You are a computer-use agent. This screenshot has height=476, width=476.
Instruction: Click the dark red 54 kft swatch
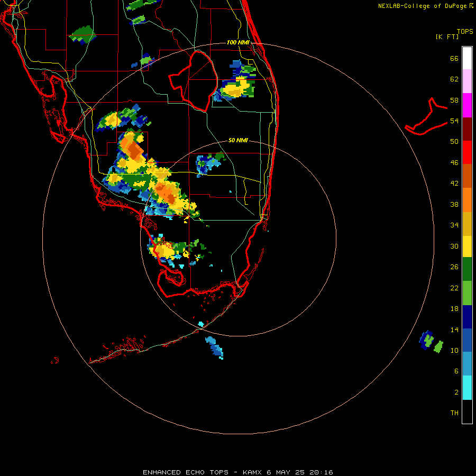point(467,129)
